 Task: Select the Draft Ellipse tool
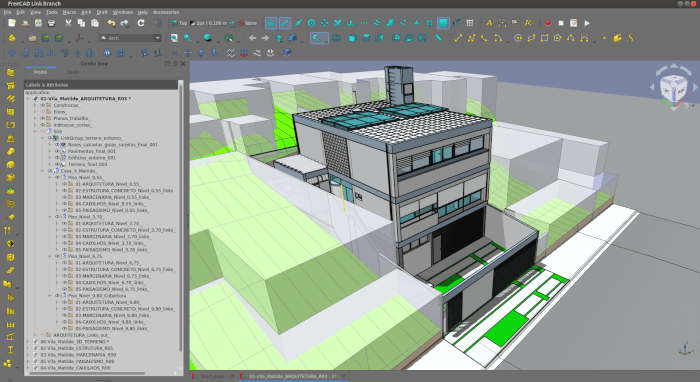point(531,38)
